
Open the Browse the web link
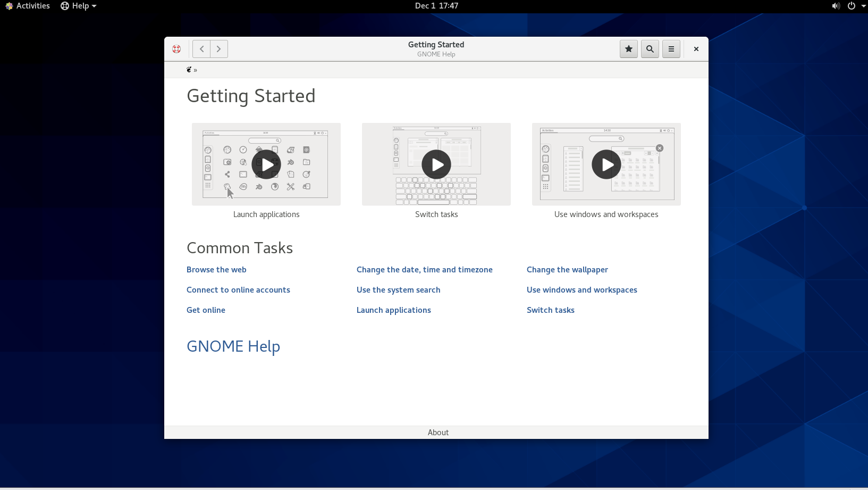click(216, 270)
